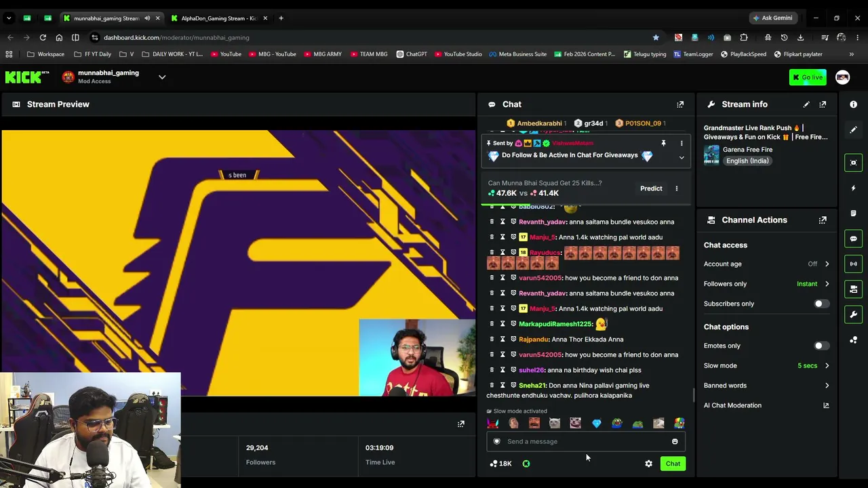Open the ChatGPT bookmark
This screenshot has height=488, width=868.
coord(412,54)
